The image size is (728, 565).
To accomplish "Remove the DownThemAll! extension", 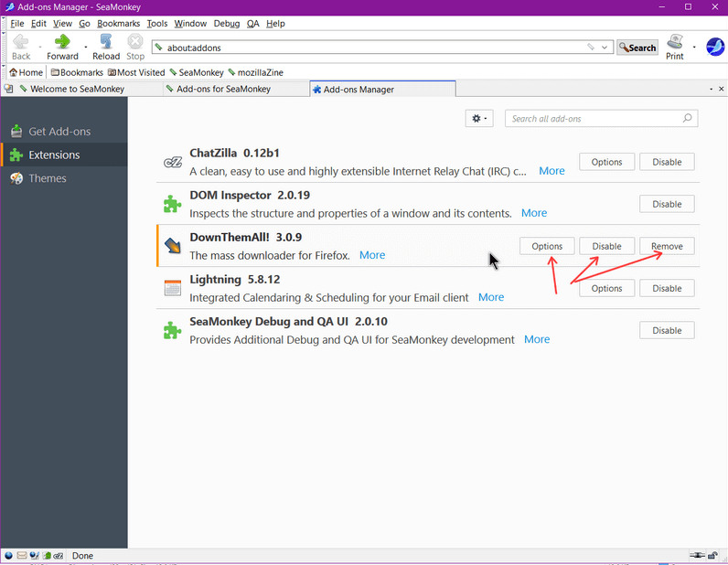I will pyautogui.click(x=667, y=246).
